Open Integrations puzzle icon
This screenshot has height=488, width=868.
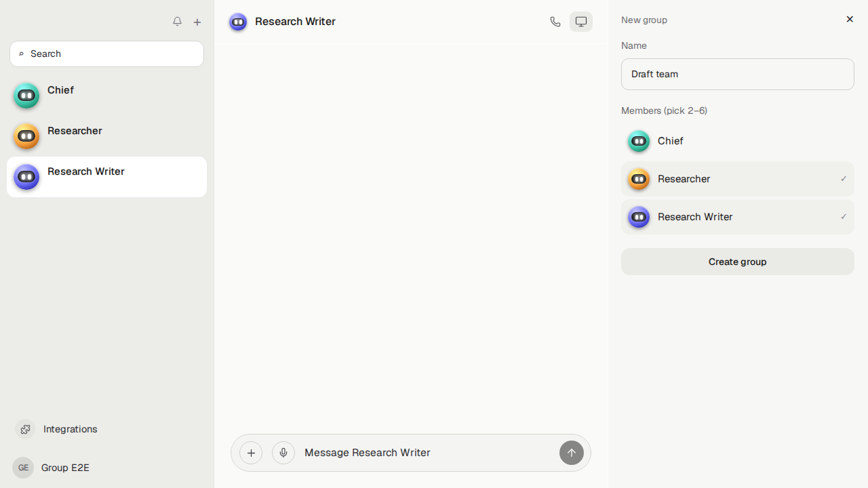pyautogui.click(x=25, y=429)
